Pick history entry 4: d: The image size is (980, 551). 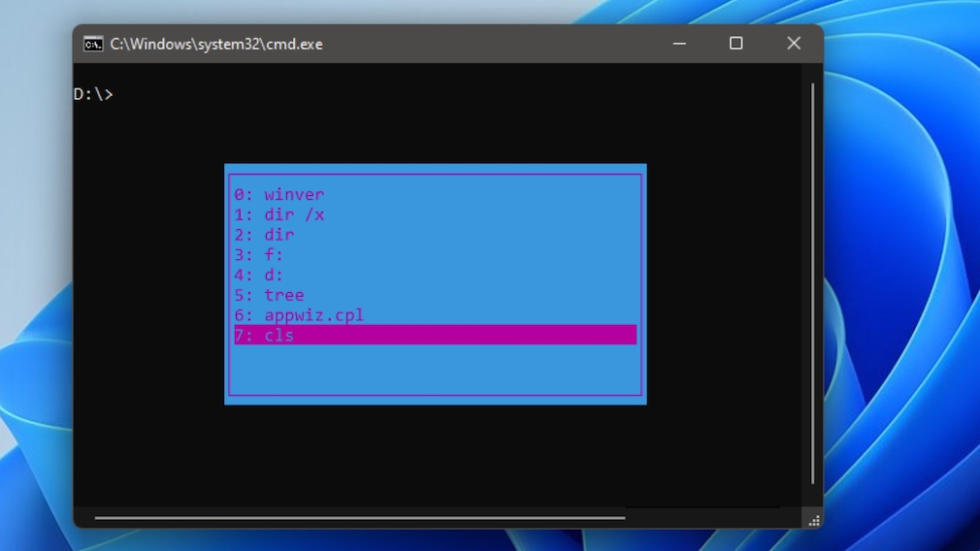(435, 275)
